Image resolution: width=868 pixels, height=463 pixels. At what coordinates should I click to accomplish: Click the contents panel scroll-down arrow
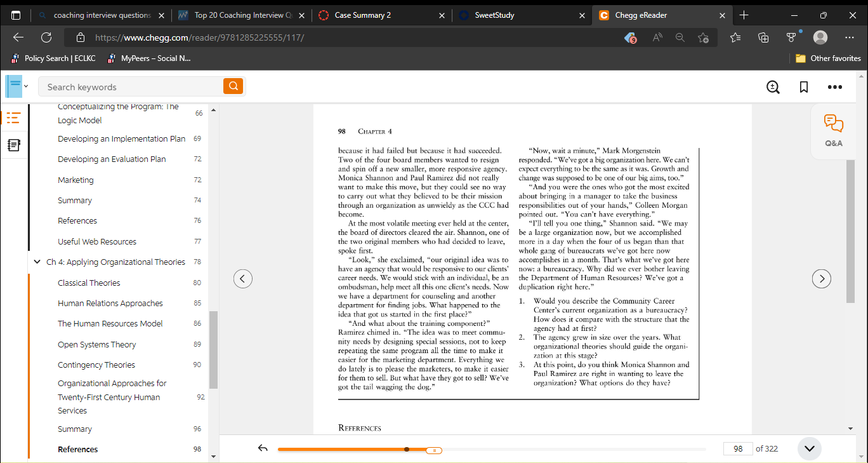214,455
